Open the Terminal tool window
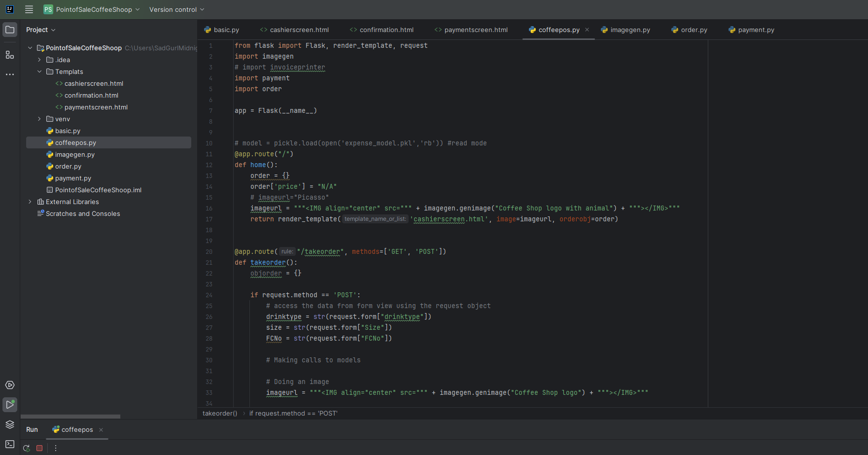Screen dimensions: 868x455 [10, 444]
